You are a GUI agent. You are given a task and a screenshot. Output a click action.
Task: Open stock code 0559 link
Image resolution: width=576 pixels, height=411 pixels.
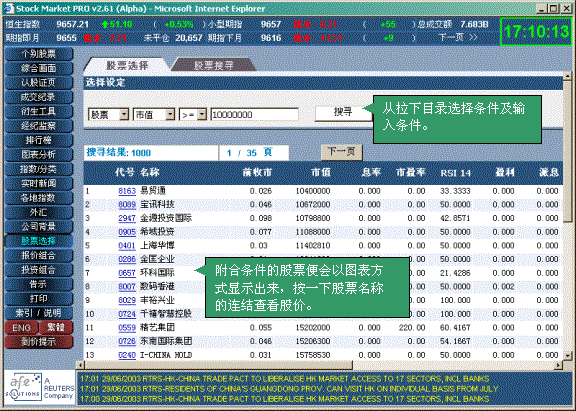(x=127, y=328)
